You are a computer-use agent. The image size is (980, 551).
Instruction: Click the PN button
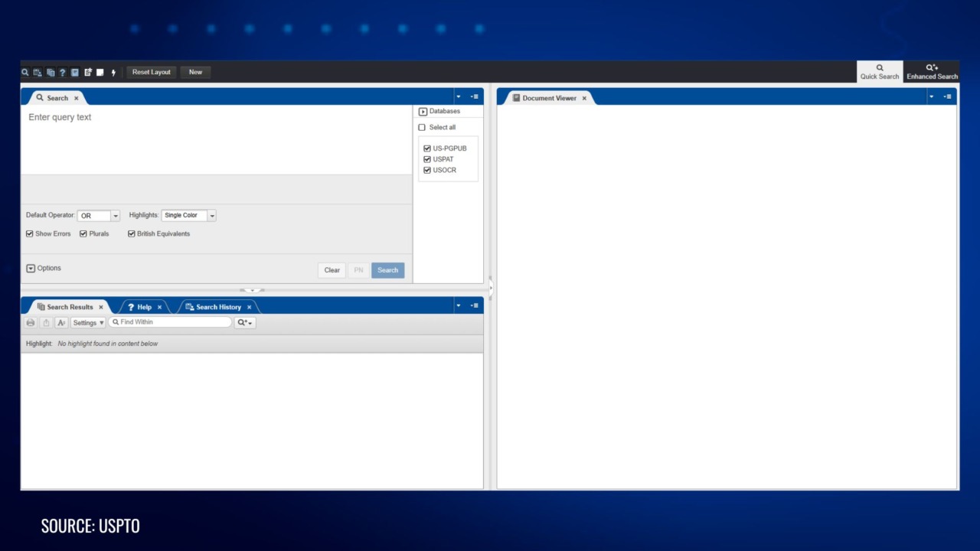pos(358,270)
